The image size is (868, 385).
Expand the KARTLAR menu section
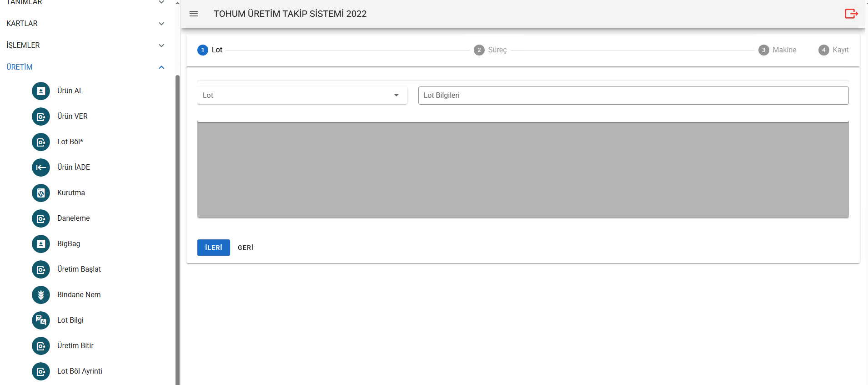84,24
